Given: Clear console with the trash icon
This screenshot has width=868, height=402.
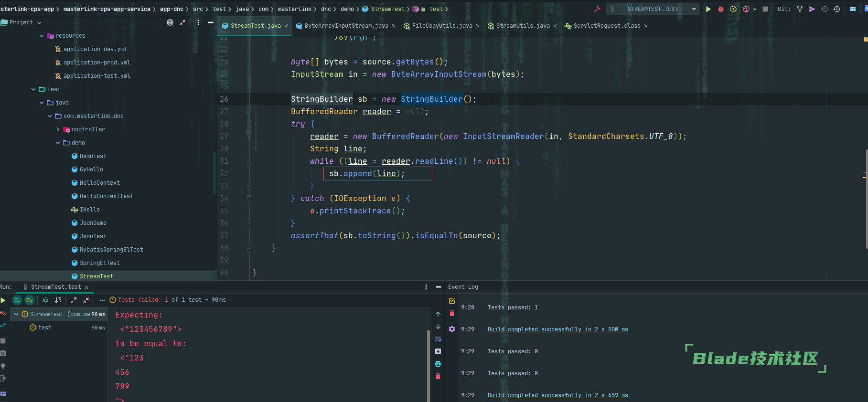Looking at the screenshot, I should click(x=438, y=376).
